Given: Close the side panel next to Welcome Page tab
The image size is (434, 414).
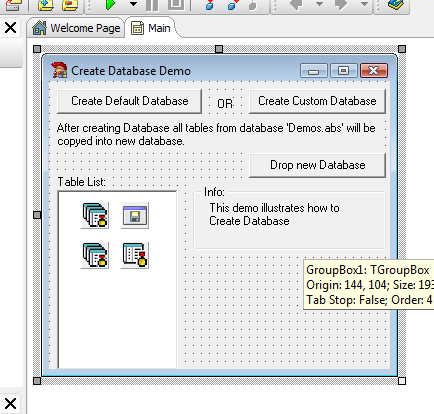Looking at the screenshot, I should [10, 27].
